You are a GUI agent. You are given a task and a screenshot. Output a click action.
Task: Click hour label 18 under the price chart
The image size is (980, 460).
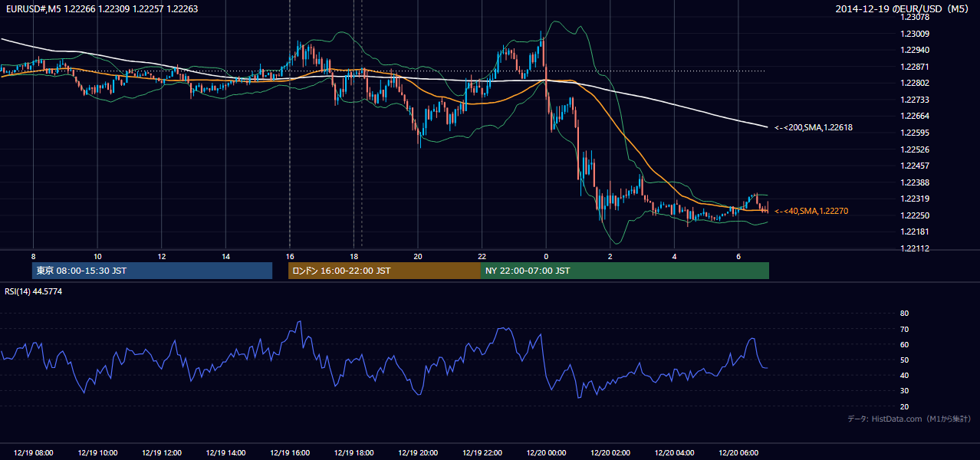354,256
